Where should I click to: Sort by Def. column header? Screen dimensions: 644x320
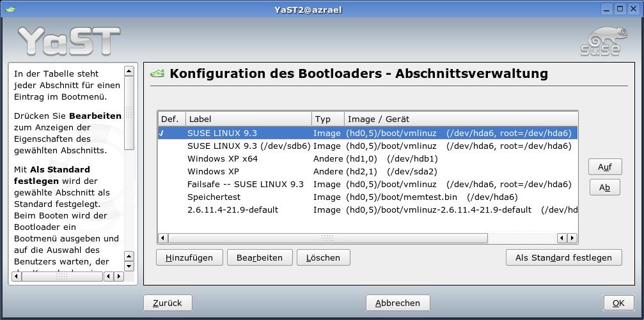(171, 119)
